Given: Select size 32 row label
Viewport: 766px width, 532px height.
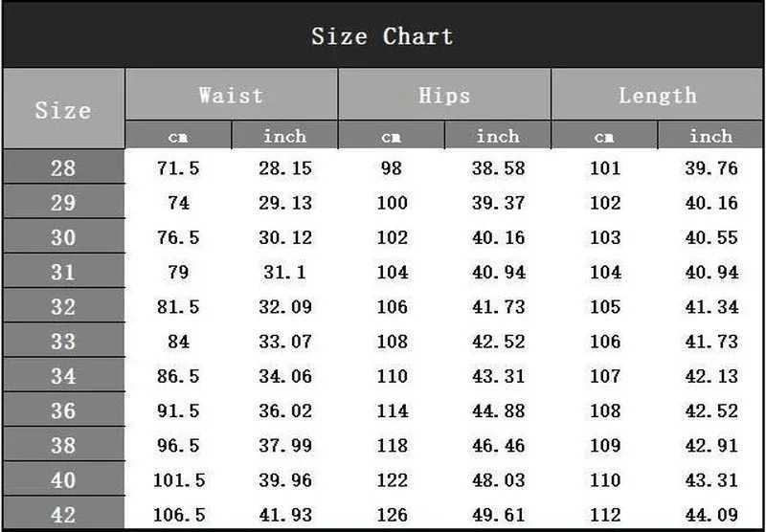Looking at the screenshot, I should click(x=63, y=306).
